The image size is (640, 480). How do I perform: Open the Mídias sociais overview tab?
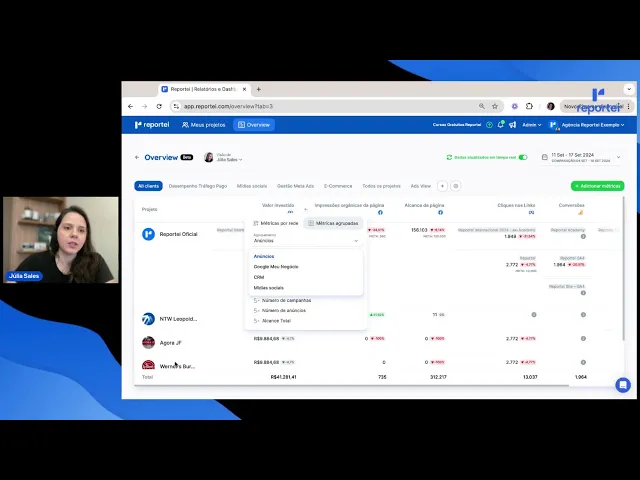[252, 186]
